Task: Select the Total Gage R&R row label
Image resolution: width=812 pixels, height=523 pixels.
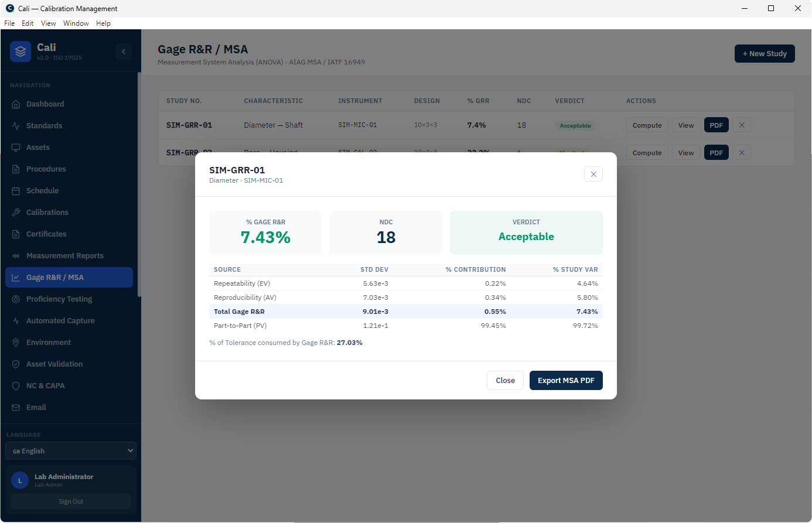Action: [x=239, y=312]
